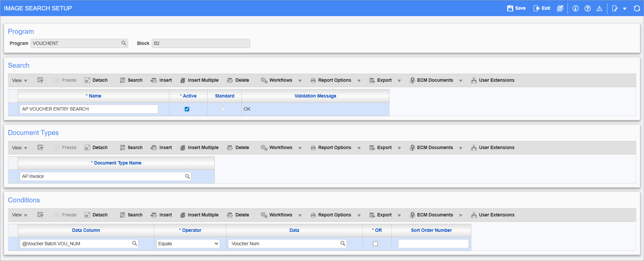The width and height of the screenshot is (644, 261).
Task: Open lookup for :Voucher Num data field
Action: pyautogui.click(x=343, y=244)
